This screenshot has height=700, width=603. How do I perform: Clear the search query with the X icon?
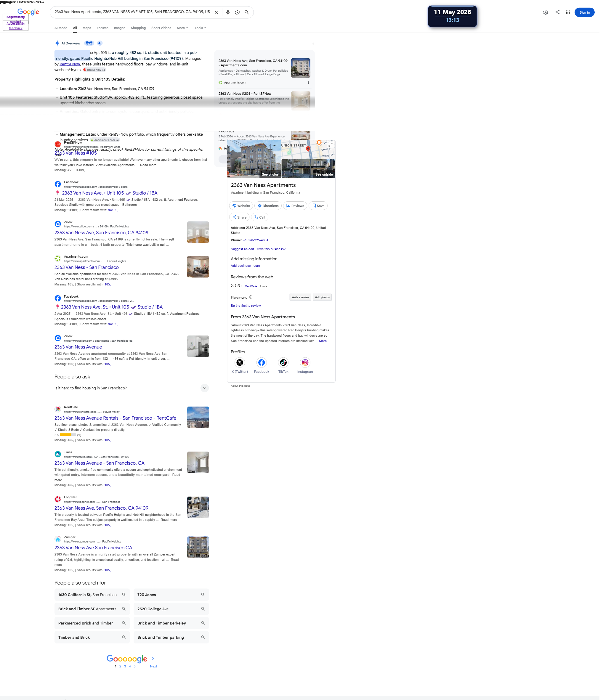[218, 12]
